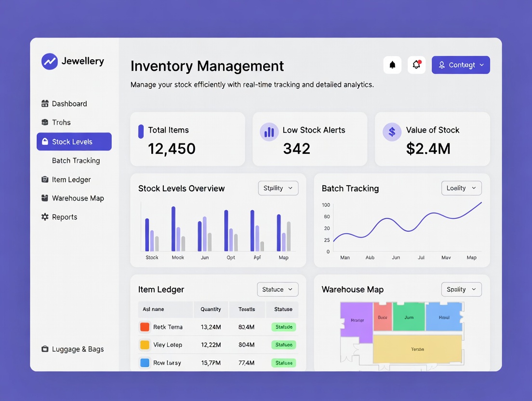Open the Stplity dropdown in Stock Levels Overview
This screenshot has width=532, height=401.
pyautogui.click(x=278, y=188)
